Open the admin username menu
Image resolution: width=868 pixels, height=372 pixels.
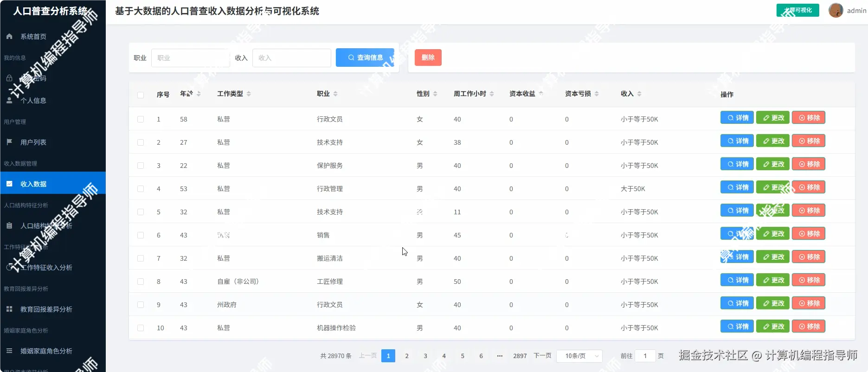click(x=856, y=10)
